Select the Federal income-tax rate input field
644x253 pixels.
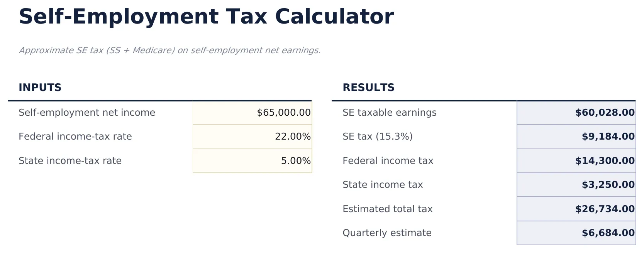click(x=252, y=137)
